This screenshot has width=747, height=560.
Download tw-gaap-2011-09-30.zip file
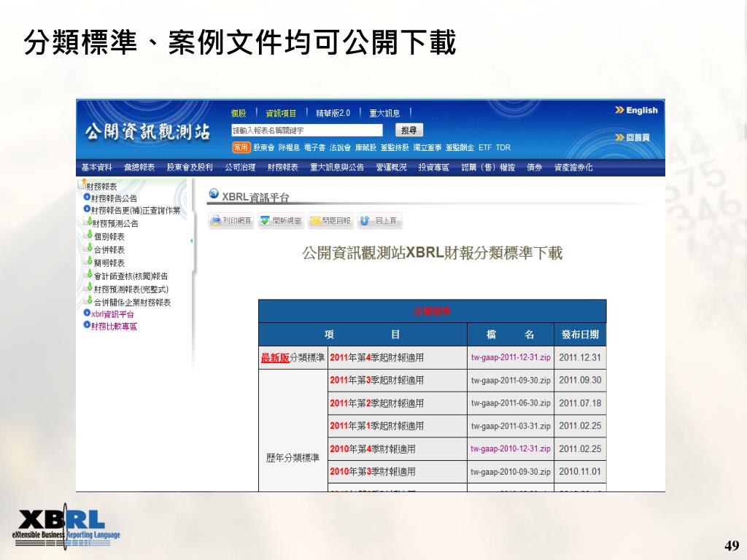[511, 380]
